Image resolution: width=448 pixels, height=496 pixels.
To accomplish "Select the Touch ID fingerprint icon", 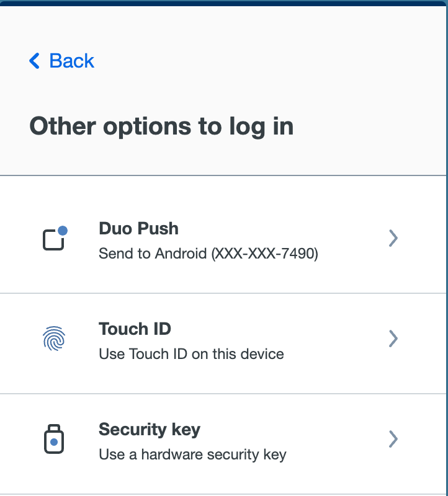I will 53,339.
